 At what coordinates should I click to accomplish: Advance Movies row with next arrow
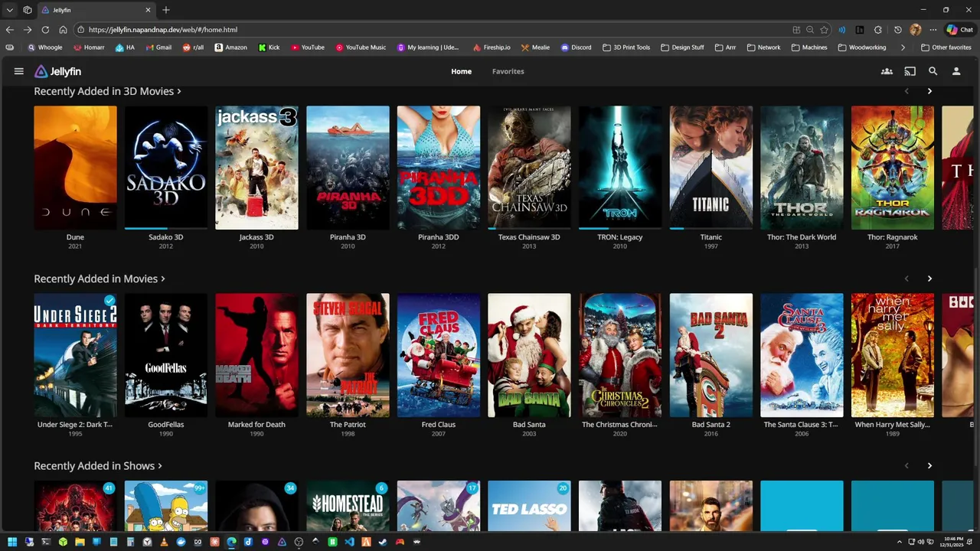(x=929, y=279)
